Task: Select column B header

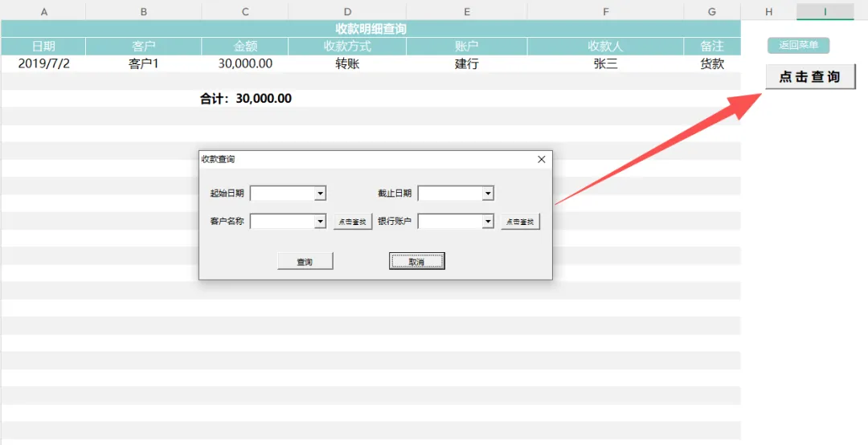Action: (x=143, y=11)
